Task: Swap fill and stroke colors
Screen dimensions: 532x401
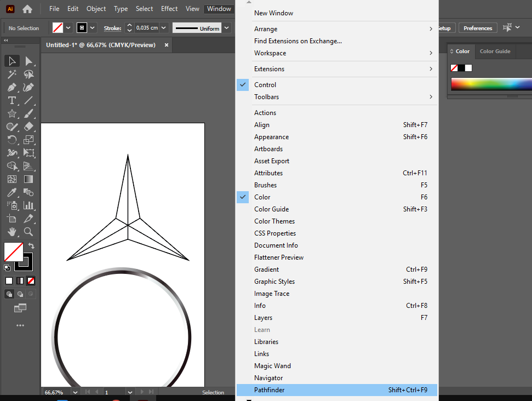Action: tap(31, 247)
